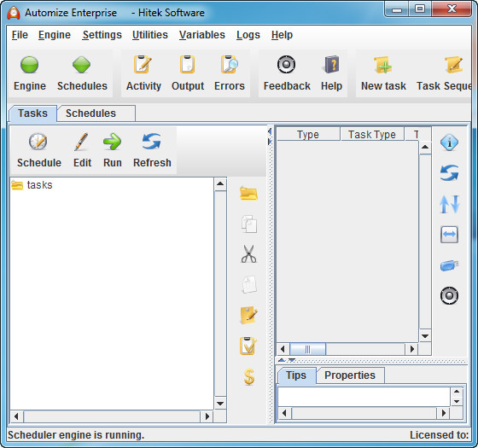The width and height of the screenshot is (478, 448).
Task: Click the table horizontal scrollbar thumb
Action: click(307, 349)
